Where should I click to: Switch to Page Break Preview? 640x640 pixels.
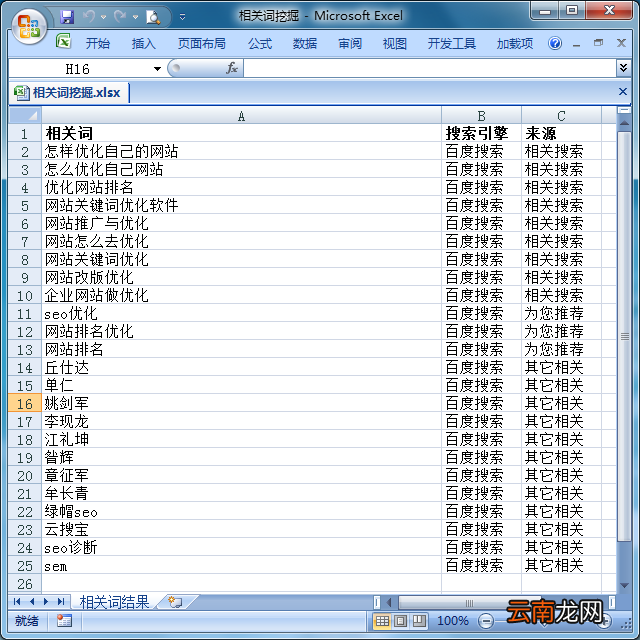[x=419, y=621]
